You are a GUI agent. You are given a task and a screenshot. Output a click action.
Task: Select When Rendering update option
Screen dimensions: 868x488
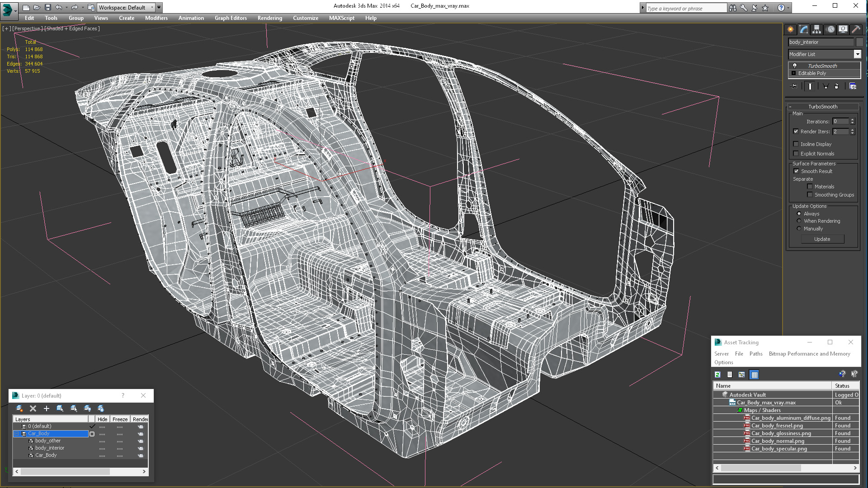point(799,221)
